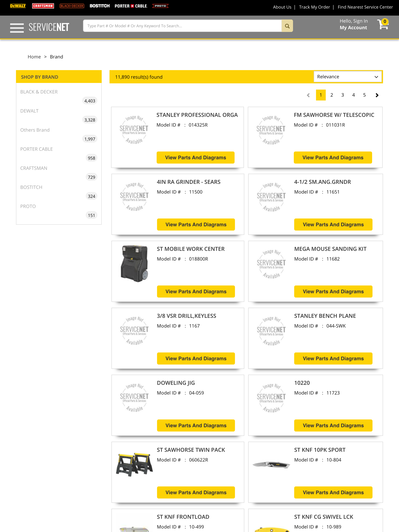
Task: Open ST KNF CG SWIVEL LCK title
Action: click(x=324, y=517)
